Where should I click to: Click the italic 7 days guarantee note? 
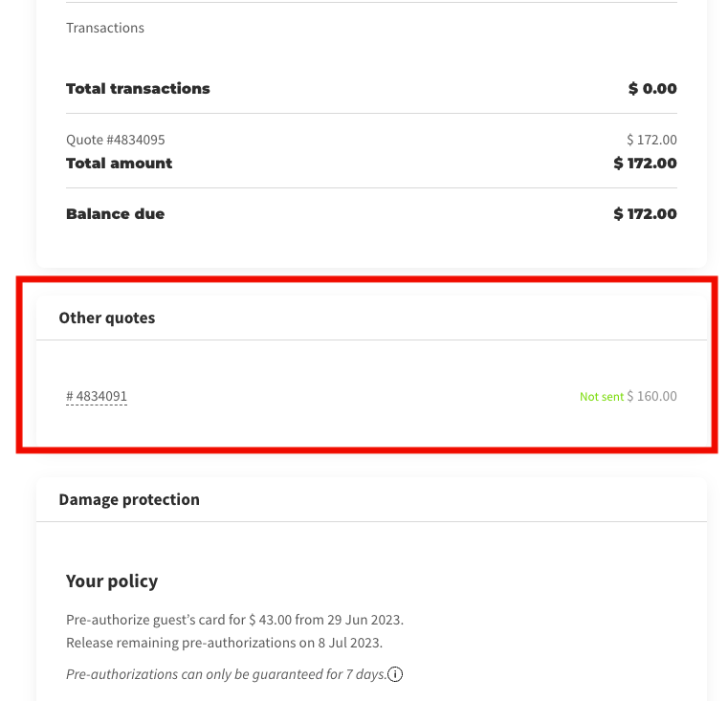pyautogui.click(x=226, y=674)
